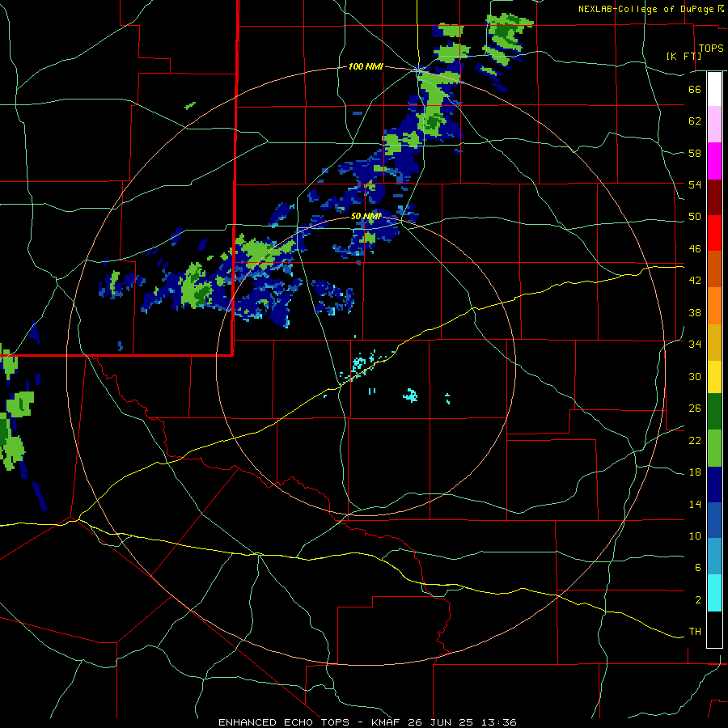
Task: Click the legend value '50'
Action: point(695,217)
